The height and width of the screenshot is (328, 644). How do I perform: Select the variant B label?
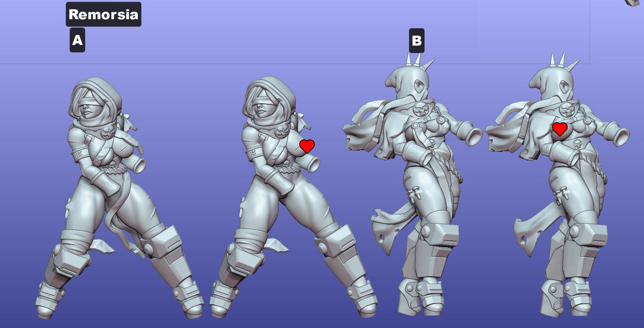(x=416, y=41)
